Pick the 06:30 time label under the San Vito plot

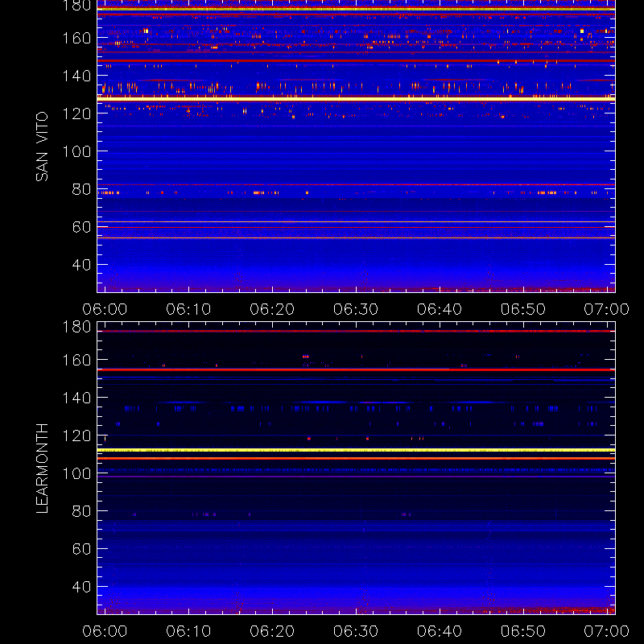356,309
